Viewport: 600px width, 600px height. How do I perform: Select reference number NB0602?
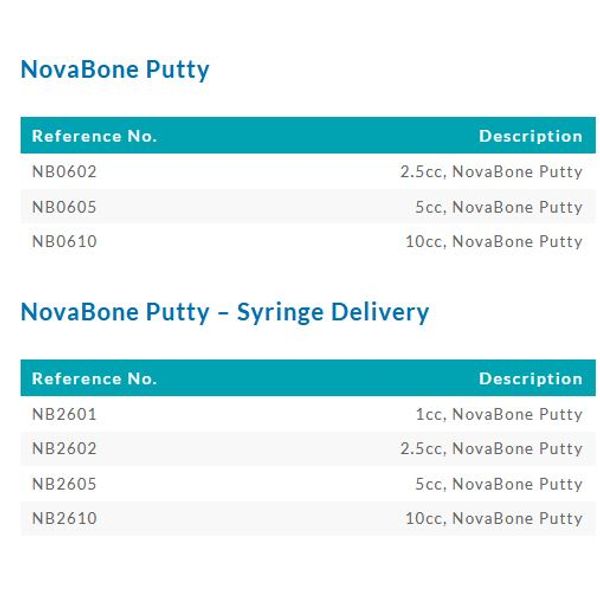click(x=64, y=171)
